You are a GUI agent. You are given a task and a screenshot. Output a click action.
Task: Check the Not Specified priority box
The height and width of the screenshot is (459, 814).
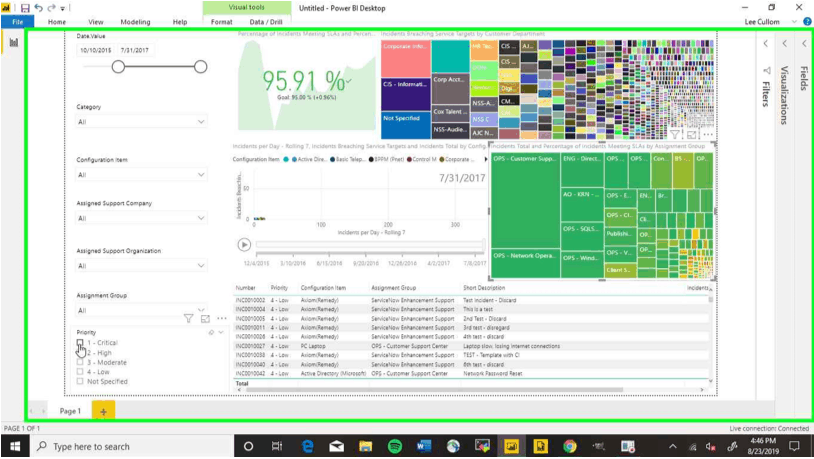click(x=80, y=381)
